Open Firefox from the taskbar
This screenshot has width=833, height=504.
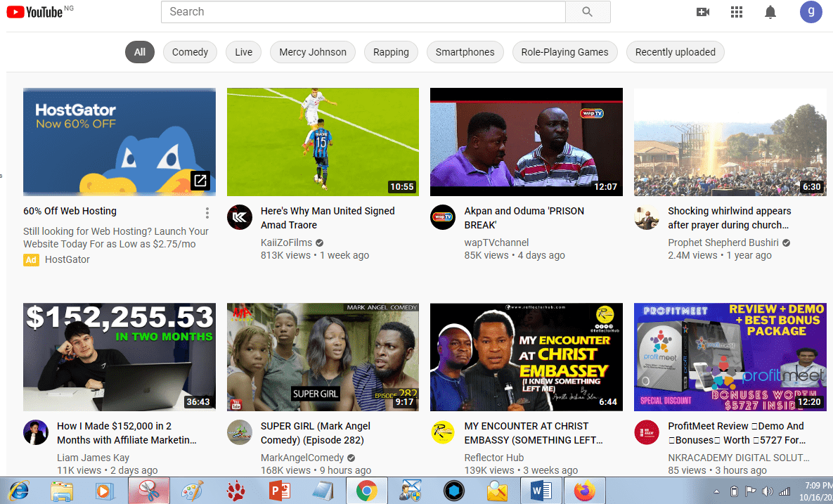pos(584,491)
